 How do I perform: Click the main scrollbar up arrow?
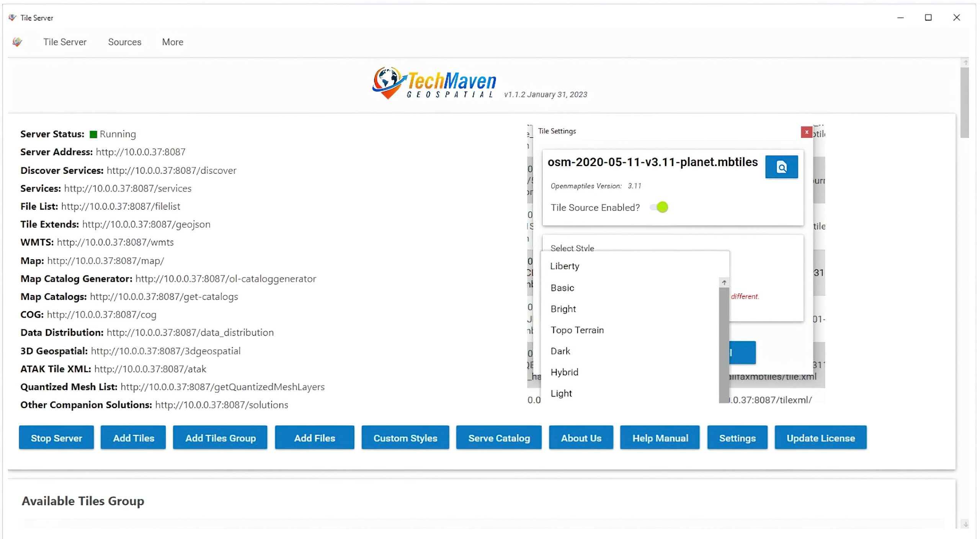click(965, 62)
